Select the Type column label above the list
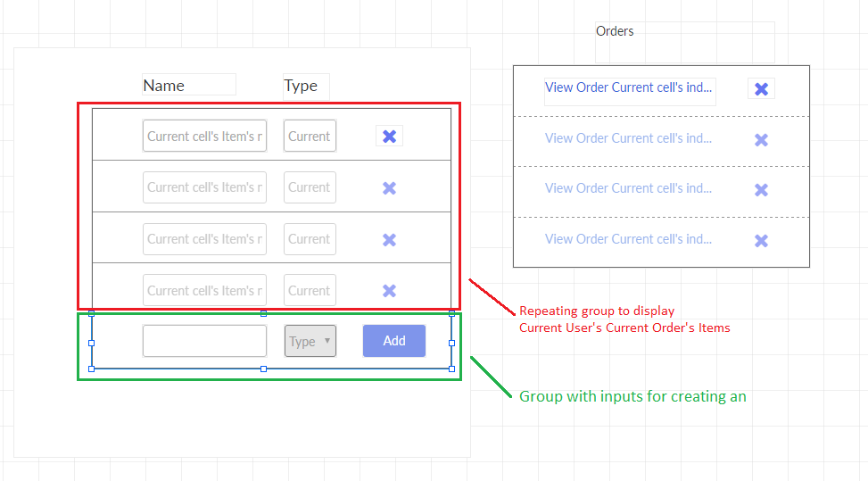 pos(301,86)
